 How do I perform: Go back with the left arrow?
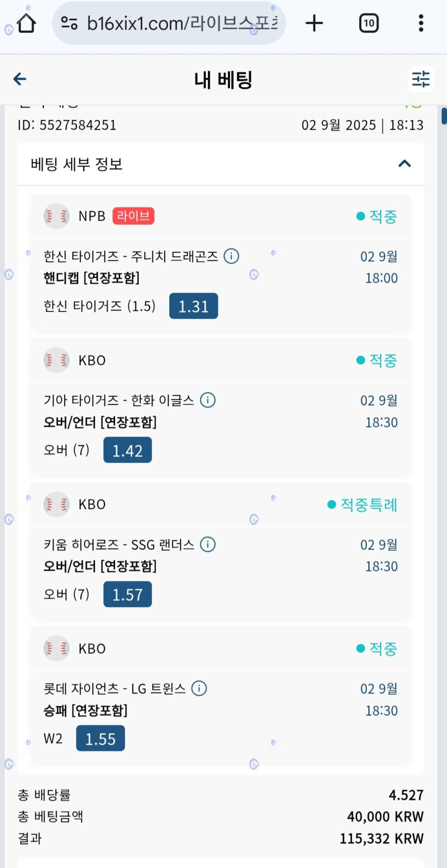20,79
